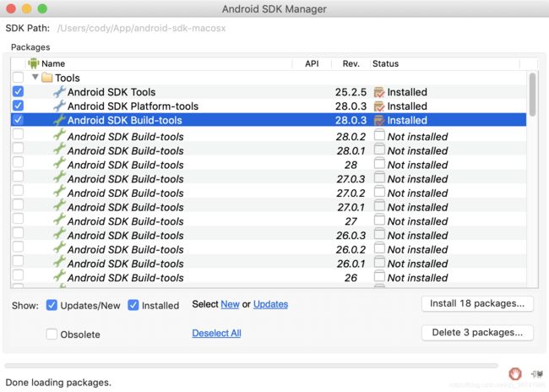
Task: Select the Android SDK Platform-tools row name
Action: point(133,106)
